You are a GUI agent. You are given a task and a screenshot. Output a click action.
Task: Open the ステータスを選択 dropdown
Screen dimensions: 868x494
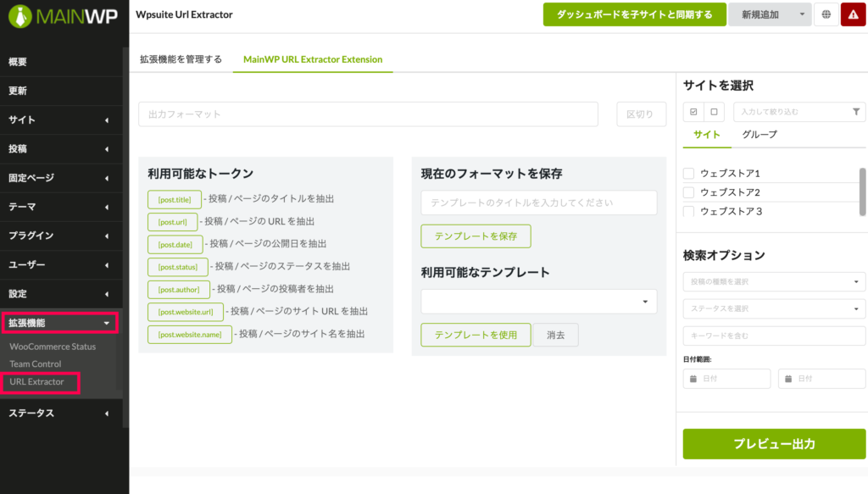(x=775, y=308)
